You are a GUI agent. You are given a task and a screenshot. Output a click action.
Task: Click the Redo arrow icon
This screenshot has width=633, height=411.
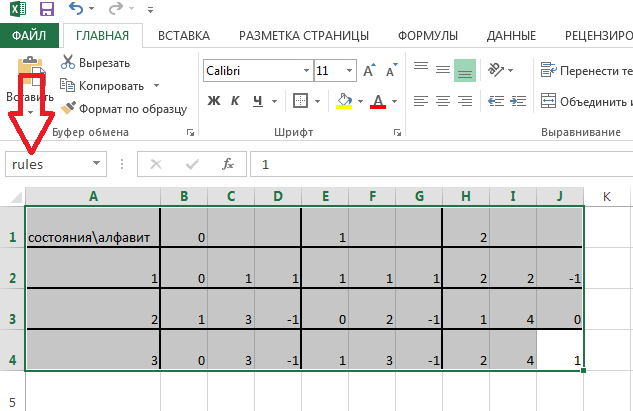(x=116, y=8)
